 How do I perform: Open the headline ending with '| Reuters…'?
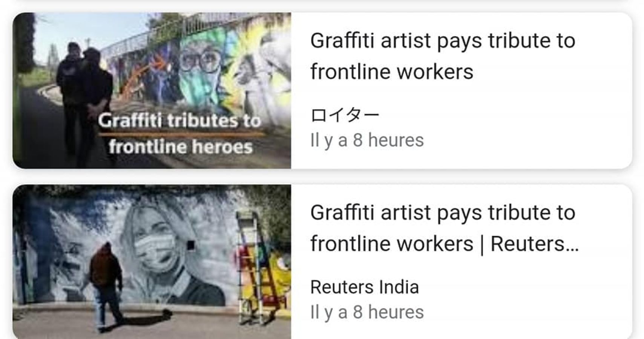(445, 228)
